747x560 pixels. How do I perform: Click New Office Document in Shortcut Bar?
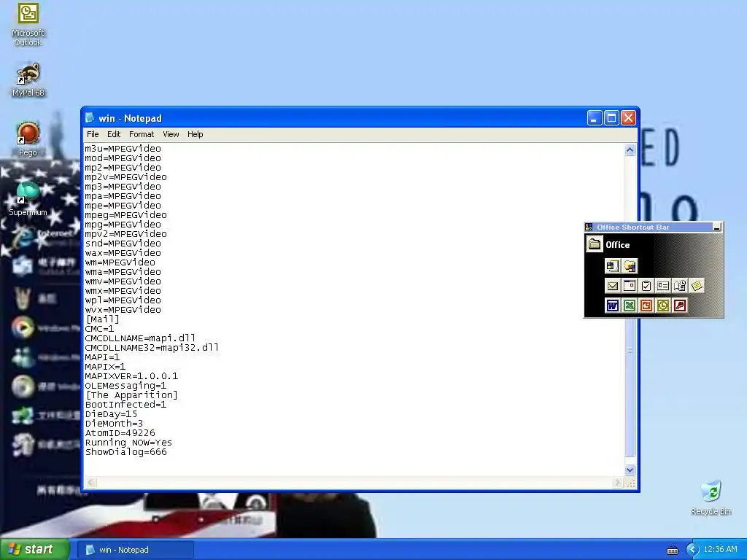[x=612, y=266]
